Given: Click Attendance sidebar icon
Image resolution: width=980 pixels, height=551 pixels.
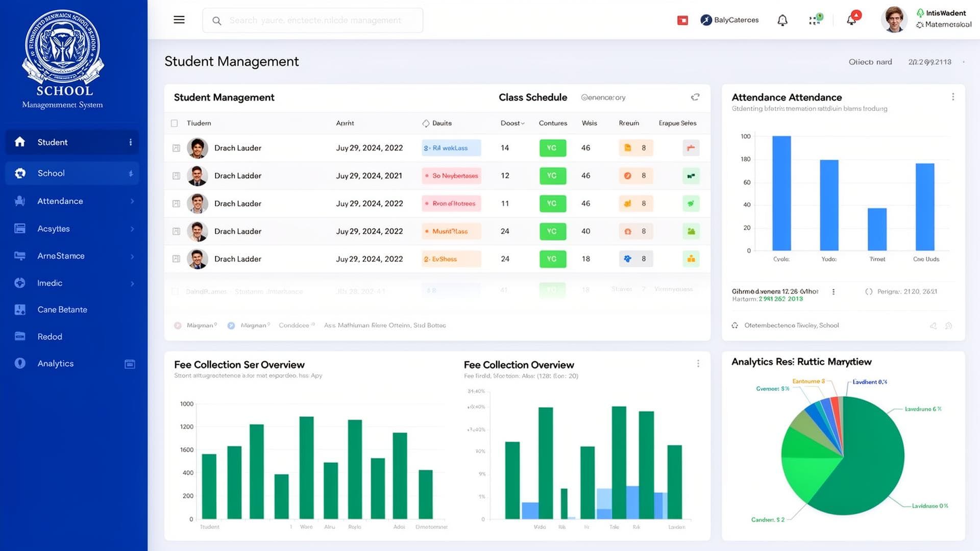Looking at the screenshot, I should tap(20, 201).
